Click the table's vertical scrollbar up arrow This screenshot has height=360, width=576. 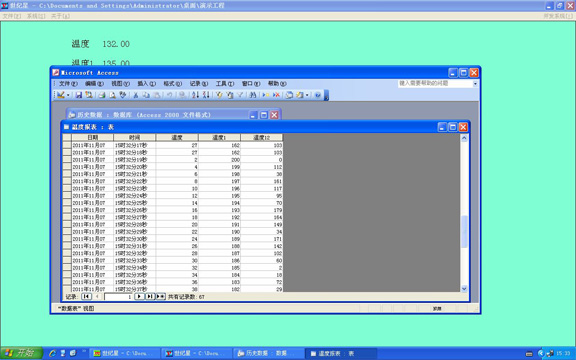click(x=464, y=138)
